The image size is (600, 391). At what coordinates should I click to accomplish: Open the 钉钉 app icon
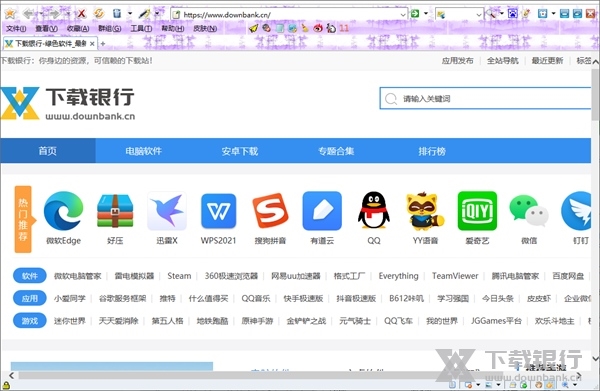[577, 211]
